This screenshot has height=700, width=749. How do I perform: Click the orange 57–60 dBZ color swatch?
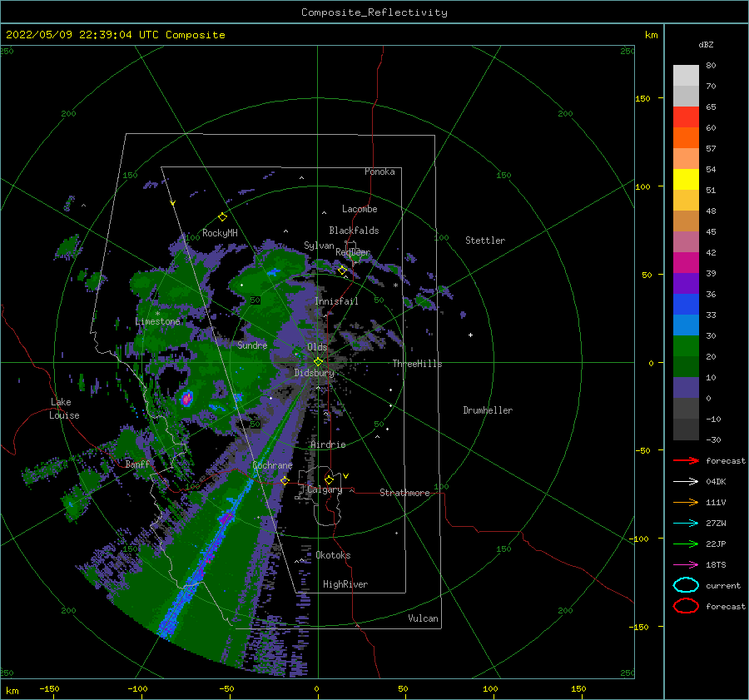pos(686,137)
